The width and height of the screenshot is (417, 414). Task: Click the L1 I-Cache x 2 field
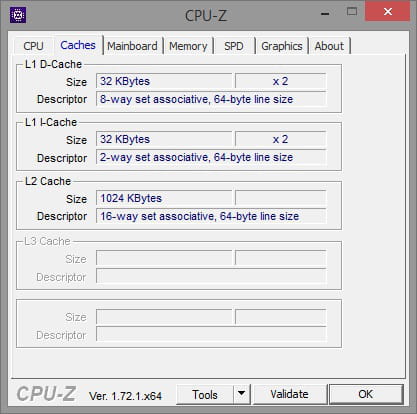(x=280, y=139)
